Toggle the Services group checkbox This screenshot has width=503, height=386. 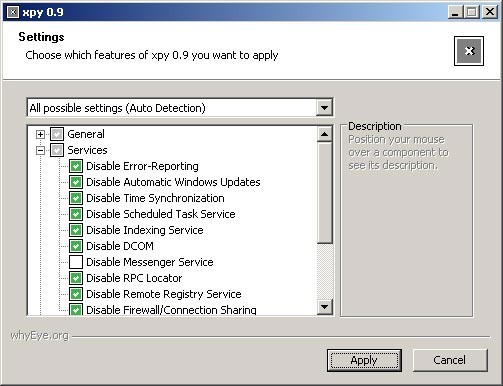[x=57, y=150]
